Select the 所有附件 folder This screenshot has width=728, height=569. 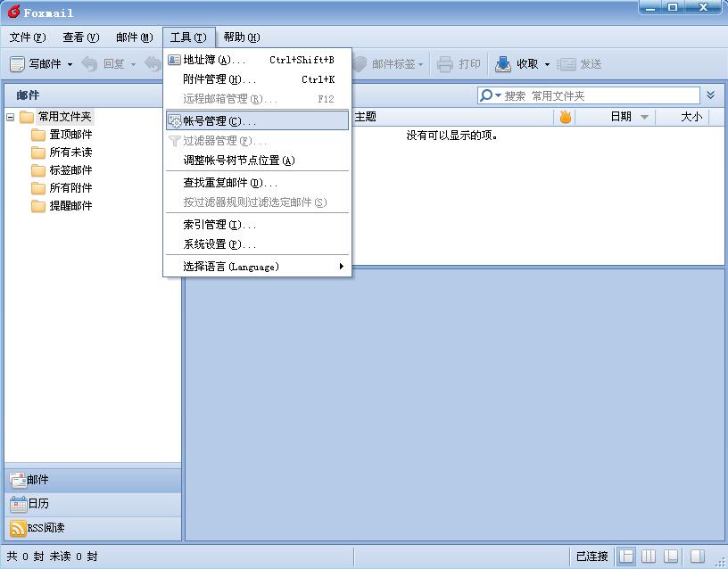click(70, 188)
